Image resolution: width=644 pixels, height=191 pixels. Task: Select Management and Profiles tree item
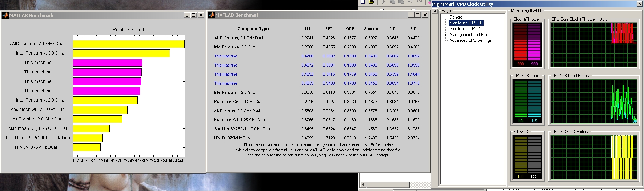471,35
